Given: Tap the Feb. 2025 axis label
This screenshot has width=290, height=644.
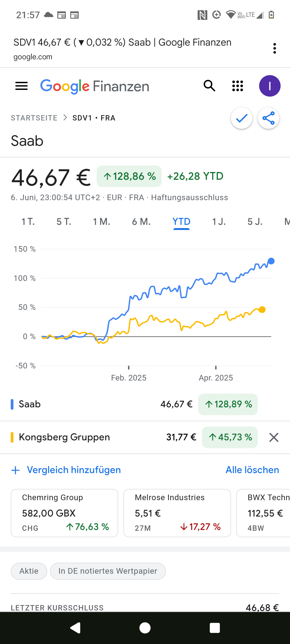Looking at the screenshot, I should [x=129, y=378].
